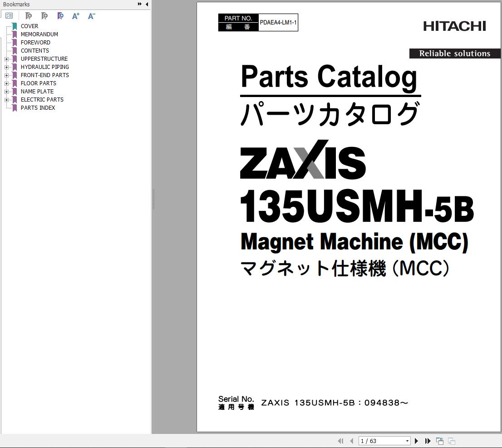
Task: Decrease bookmark text size with A-
Action: tap(91, 16)
